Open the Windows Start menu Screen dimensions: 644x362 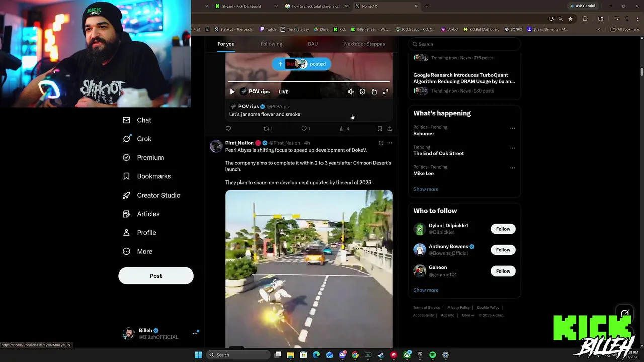click(x=199, y=355)
